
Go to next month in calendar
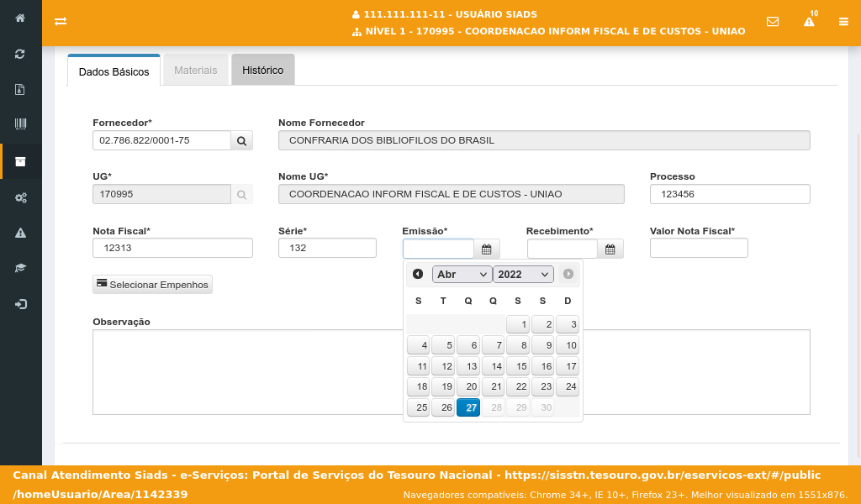(568, 274)
